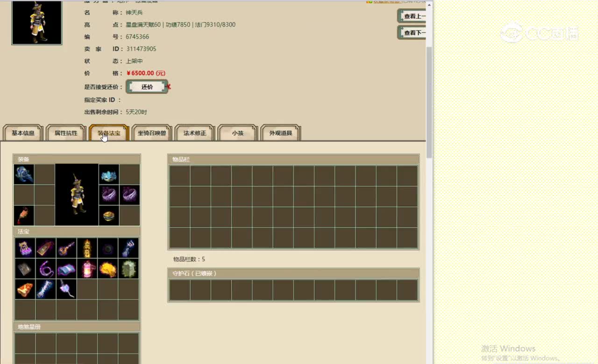Click the page vertical scrollbar thumb
598x364 pixels.
[429, 102]
